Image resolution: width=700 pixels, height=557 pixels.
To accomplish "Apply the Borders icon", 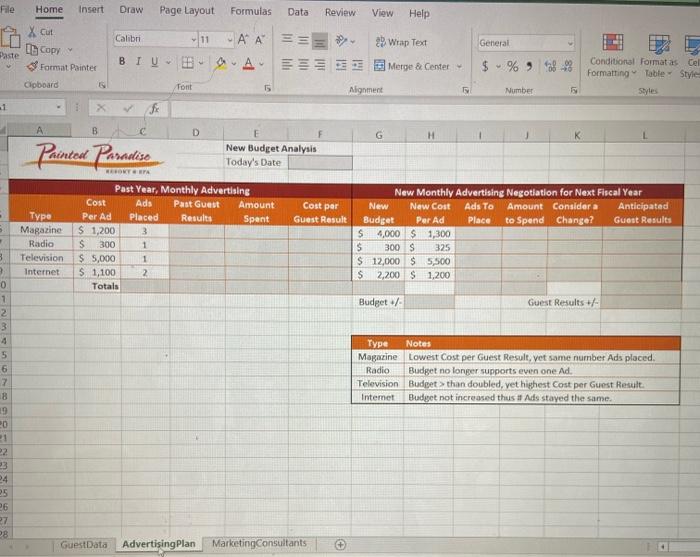I will click(188, 62).
